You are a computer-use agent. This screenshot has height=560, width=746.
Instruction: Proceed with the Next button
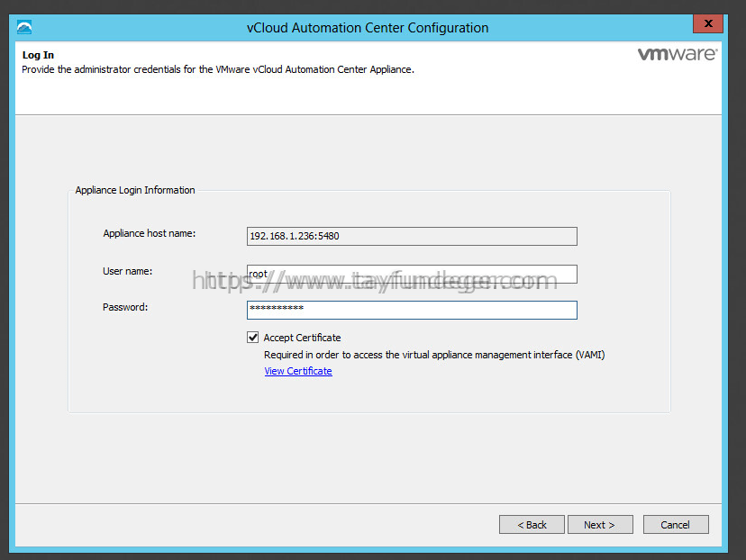pos(600,525)
